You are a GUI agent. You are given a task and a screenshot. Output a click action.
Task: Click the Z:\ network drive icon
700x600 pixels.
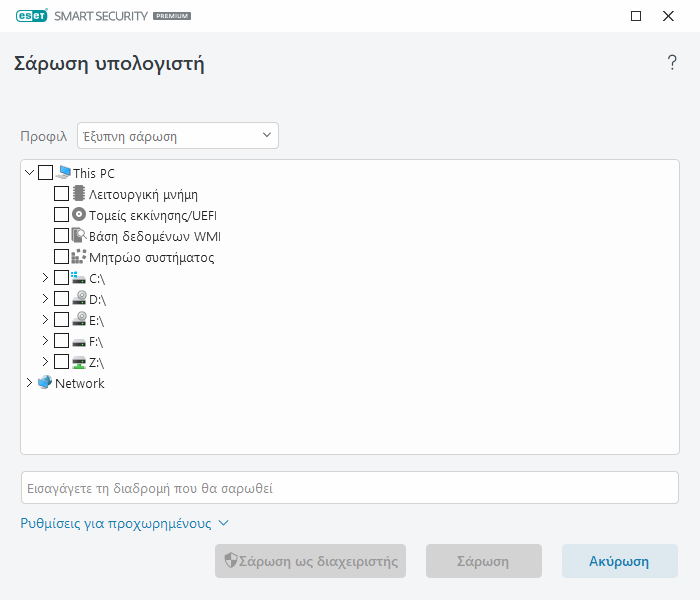(x=79, y=362)
